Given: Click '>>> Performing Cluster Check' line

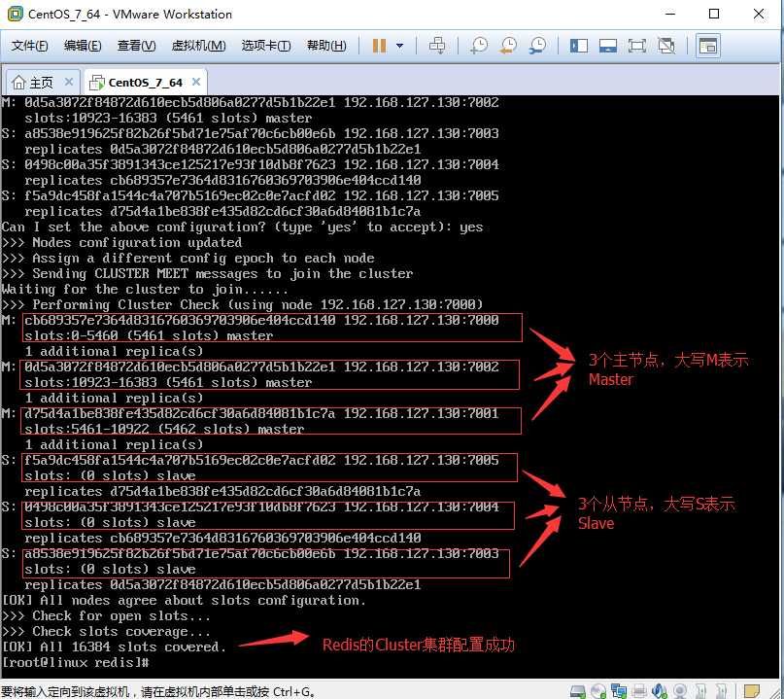Looking at the screenshot, I should 242,304.
